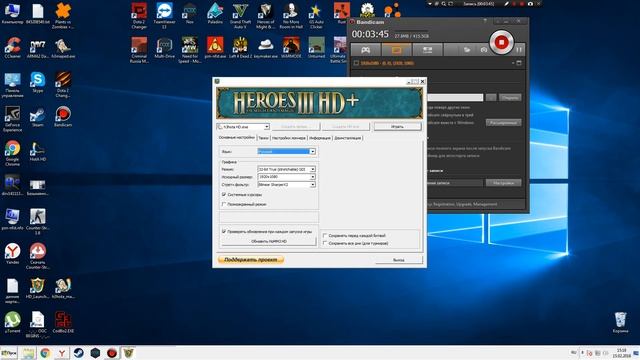
Task: Open the 1920x1080 source size dropdown
Action: [x=313, y=177]
